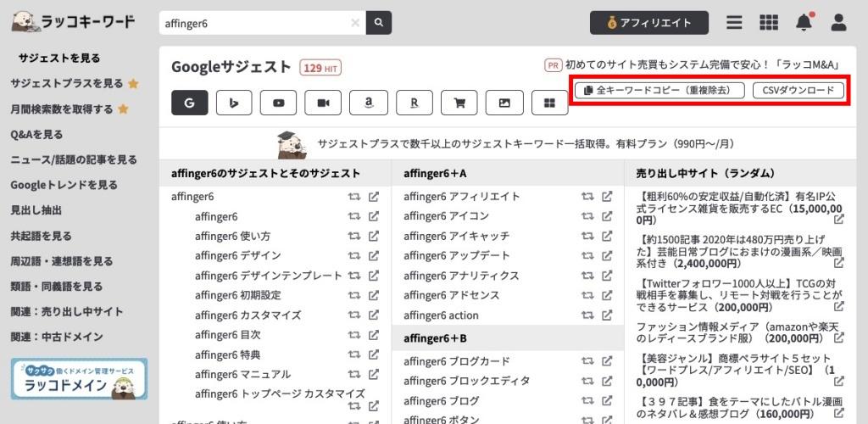Open the notifications bell

(804, 23)
